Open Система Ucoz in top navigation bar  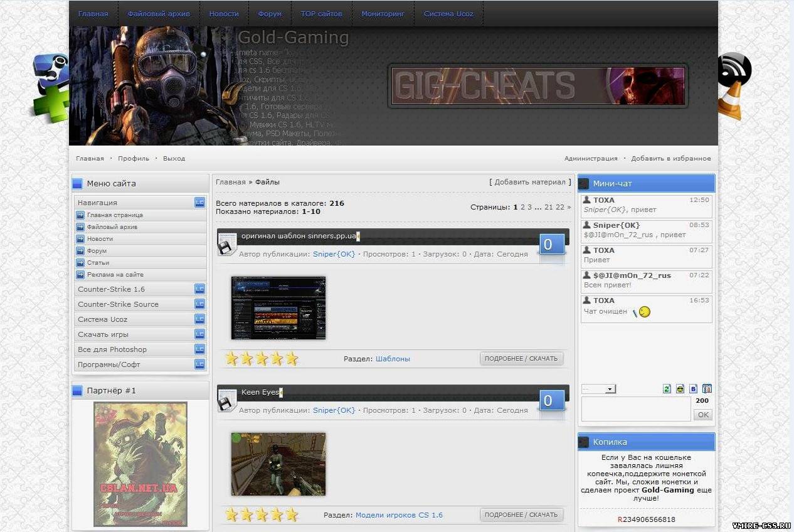(x=448, y=14)
